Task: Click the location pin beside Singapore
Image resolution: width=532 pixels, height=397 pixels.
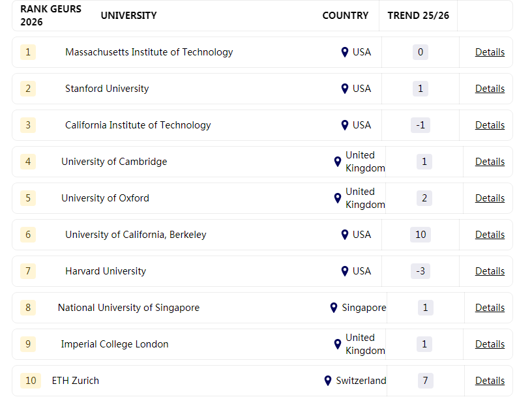Action: [334, 308]
